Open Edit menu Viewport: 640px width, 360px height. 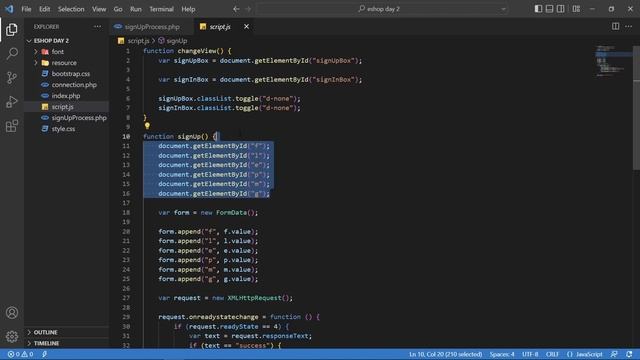pos(44,9)
